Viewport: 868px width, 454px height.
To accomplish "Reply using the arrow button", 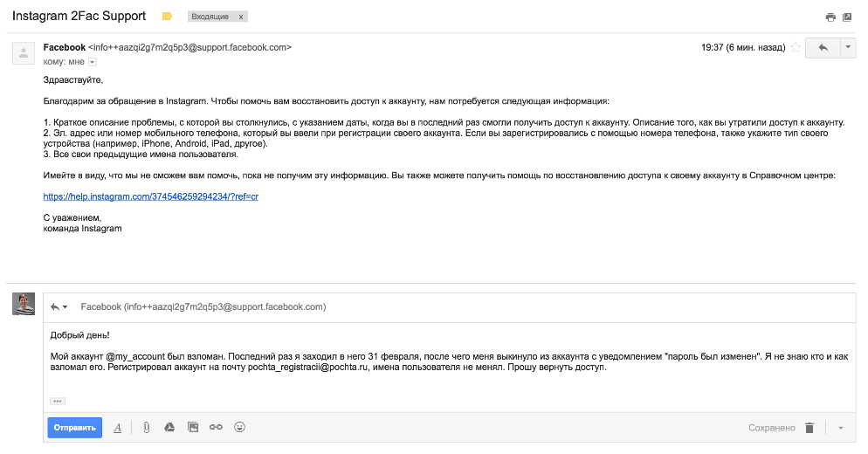I will (x=823, y=48).
